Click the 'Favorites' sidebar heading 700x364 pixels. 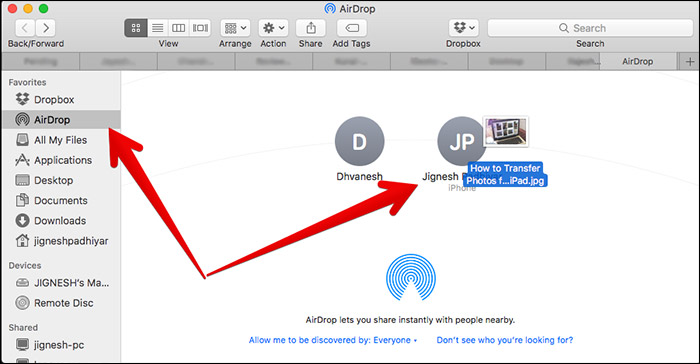pyautogui.click(x=27, y=83)
